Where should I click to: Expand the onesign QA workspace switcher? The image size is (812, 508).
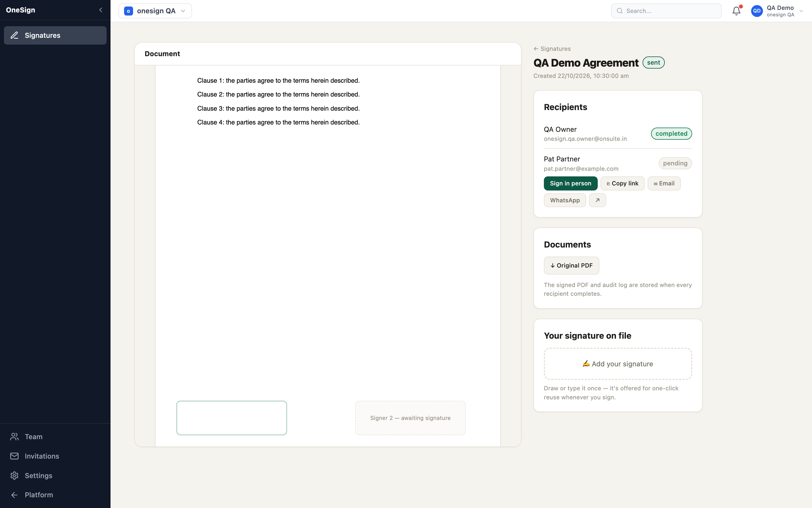point(155,11)
